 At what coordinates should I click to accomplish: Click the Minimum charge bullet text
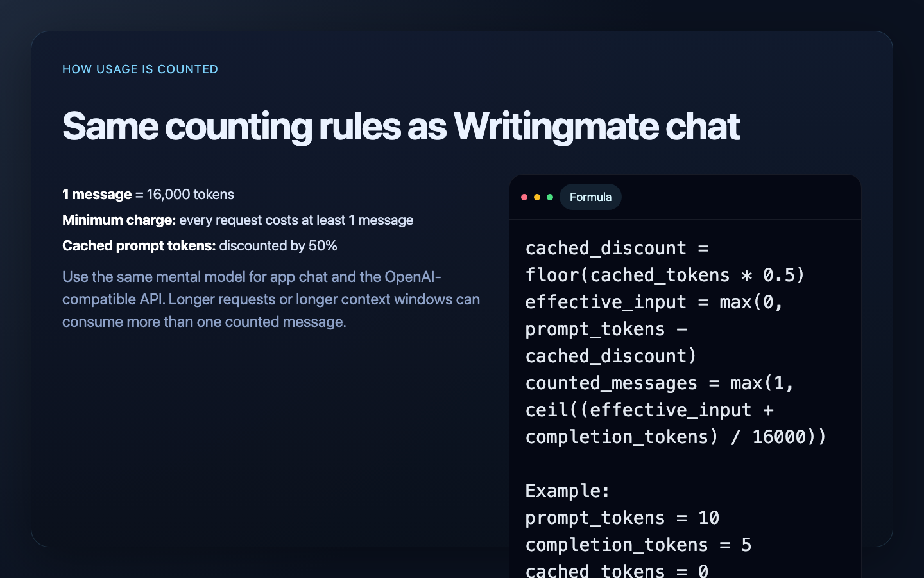click(237, 220)
